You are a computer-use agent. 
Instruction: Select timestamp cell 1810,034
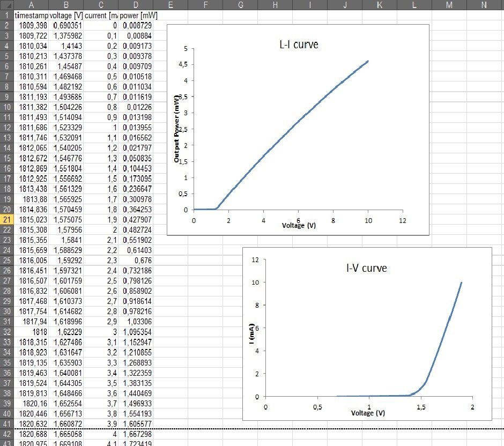pos(31,46)
